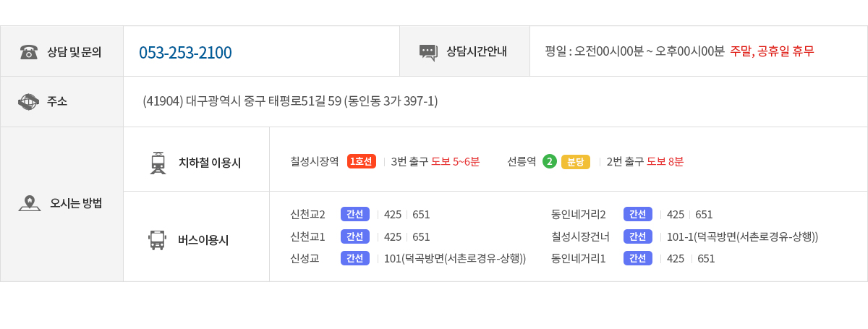Viewport: 868px width, 329px height.
Task: Click the 칠성시장역 station name
Action: [315, 161]
